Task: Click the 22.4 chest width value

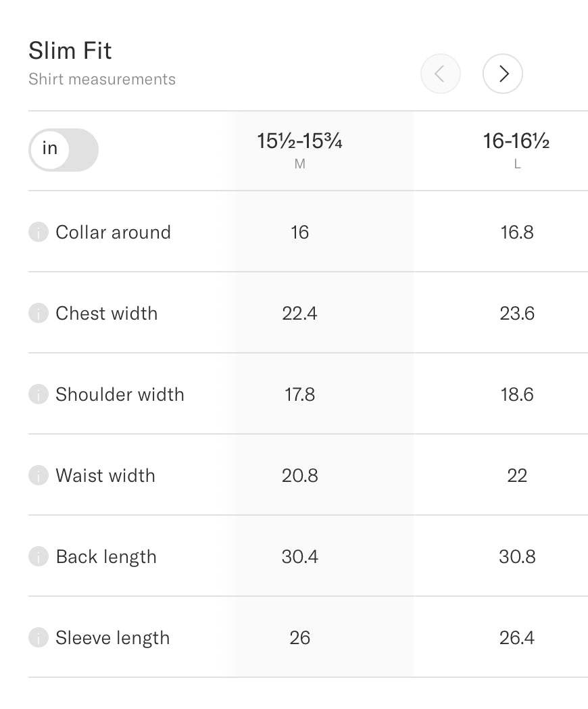Action: (x=300, y=314)
